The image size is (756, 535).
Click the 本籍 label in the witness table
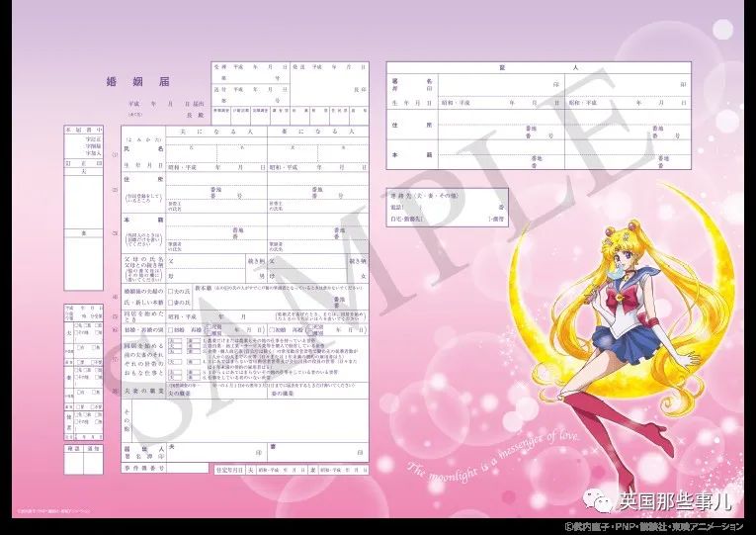pyautogui.click(x=412, y=155)
